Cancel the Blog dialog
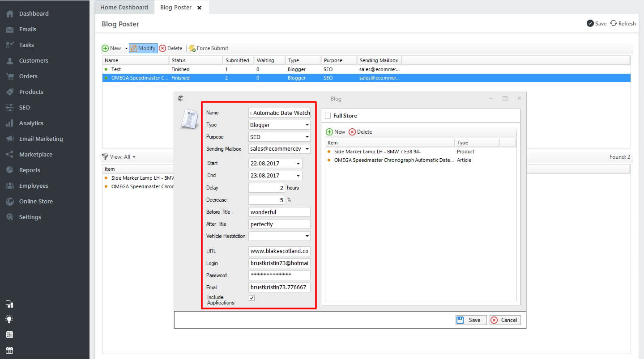Image resolution: width=644 pixels, height=359 pixels. click(505, 320)
